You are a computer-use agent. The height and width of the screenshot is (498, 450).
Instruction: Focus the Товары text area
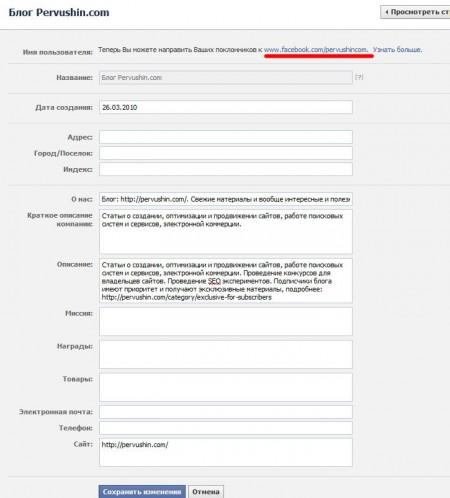[226, 387]
